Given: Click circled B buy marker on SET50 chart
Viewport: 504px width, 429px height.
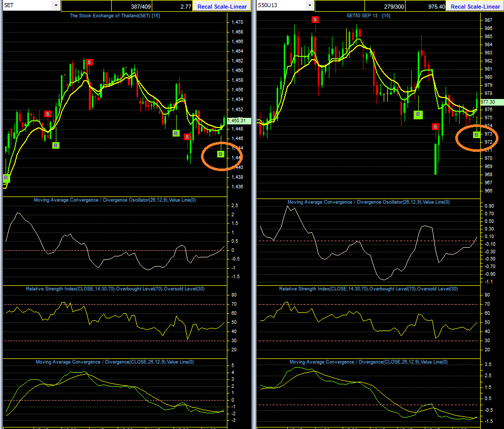Looking at the screenshot, I should [x=477, y=135].
